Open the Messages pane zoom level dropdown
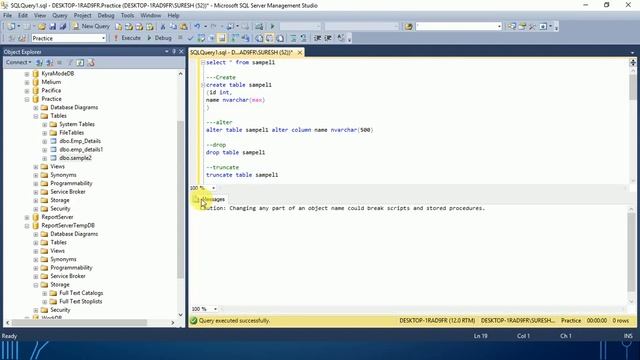This screenshot has height=360, width=640. point(216,309)
